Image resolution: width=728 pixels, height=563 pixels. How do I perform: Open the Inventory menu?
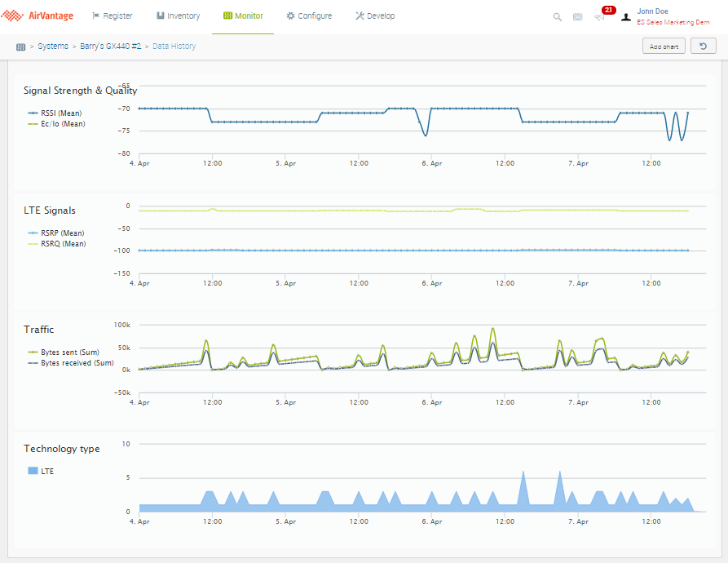click(x=178, y=16)
